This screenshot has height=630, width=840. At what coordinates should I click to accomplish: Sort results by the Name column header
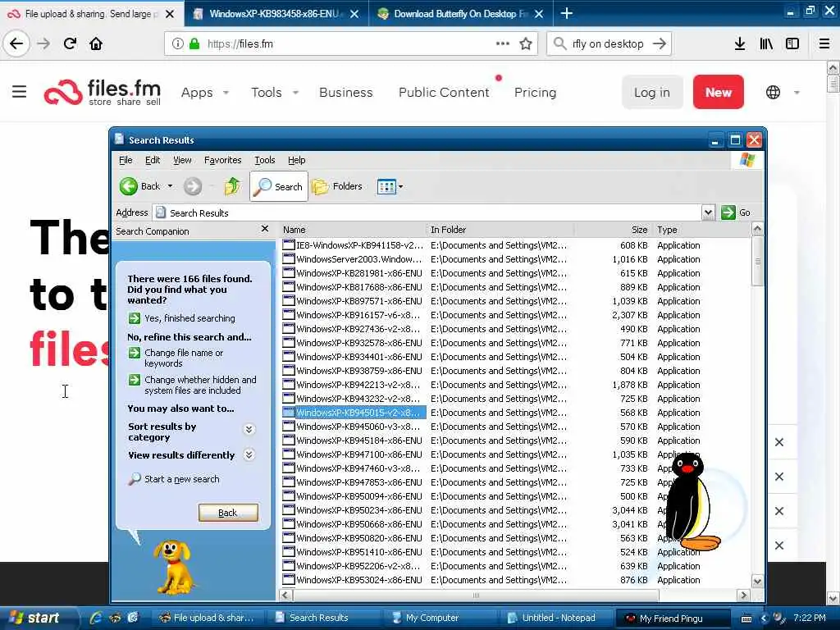[353, 230]
